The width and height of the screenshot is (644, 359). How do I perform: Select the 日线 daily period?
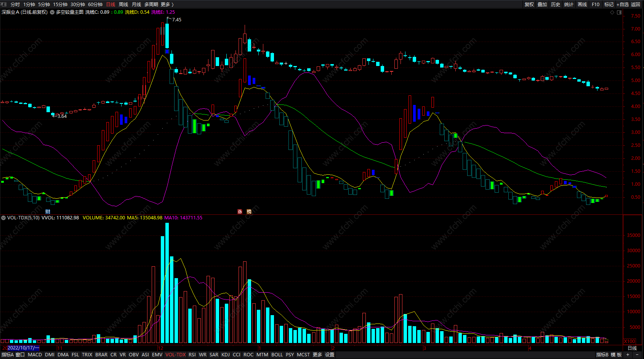point(111,5)
